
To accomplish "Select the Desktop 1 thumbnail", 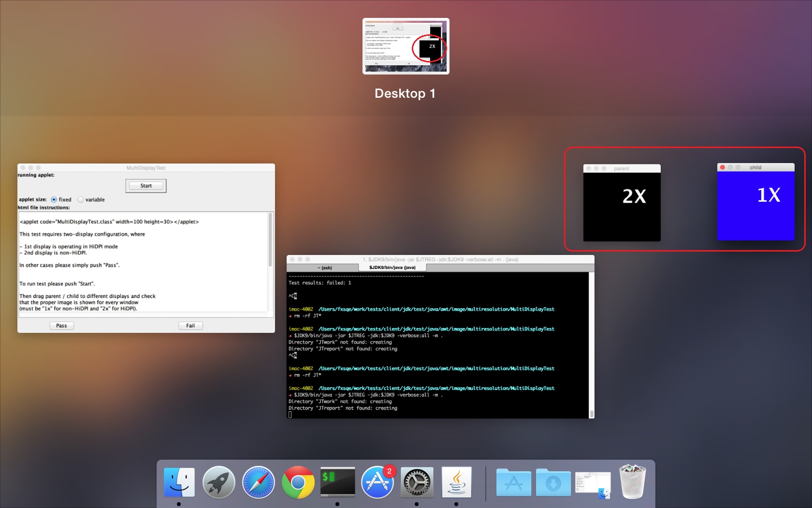I will pyautogui.click(x=406, y=46).
